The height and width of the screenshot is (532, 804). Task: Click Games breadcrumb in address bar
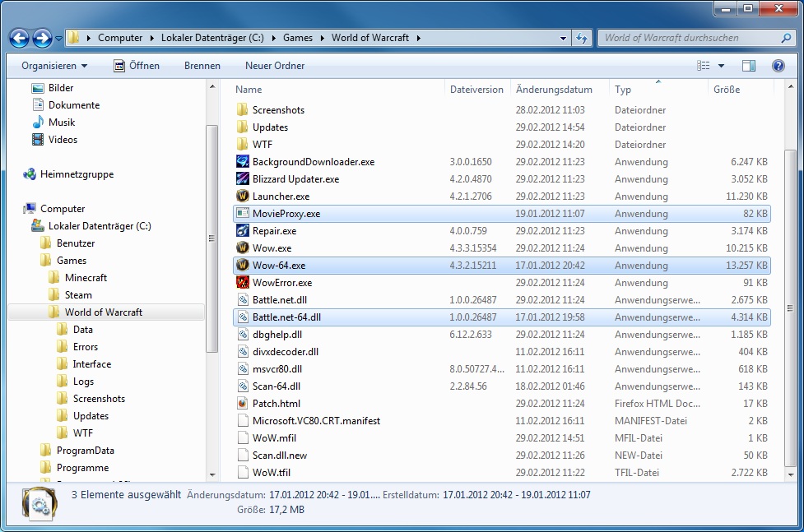297,38
